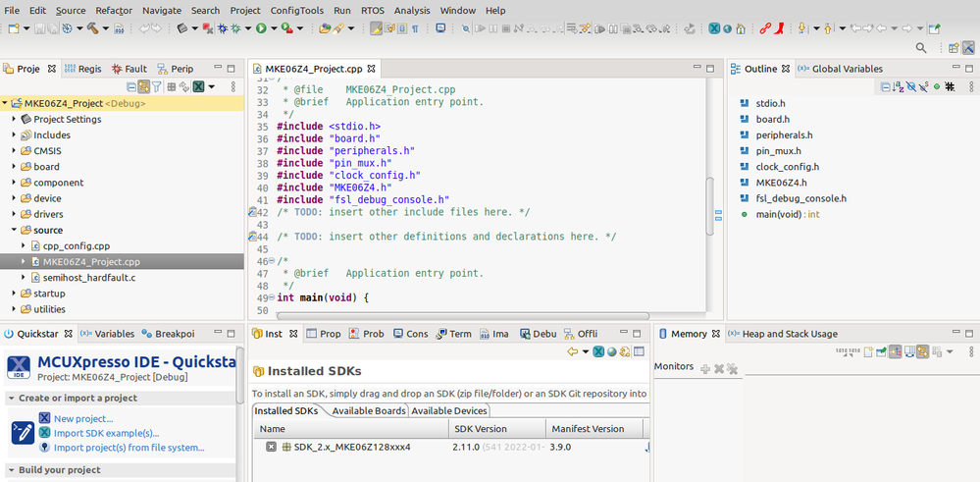The image size is (980, 482).
Task: Click the Manifest Version column header
Action: click(594, 429)
